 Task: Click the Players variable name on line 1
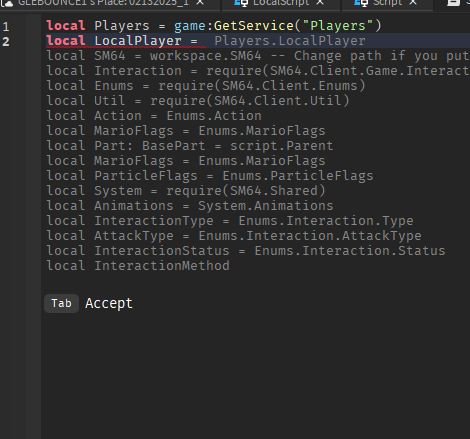coord(122,26)
